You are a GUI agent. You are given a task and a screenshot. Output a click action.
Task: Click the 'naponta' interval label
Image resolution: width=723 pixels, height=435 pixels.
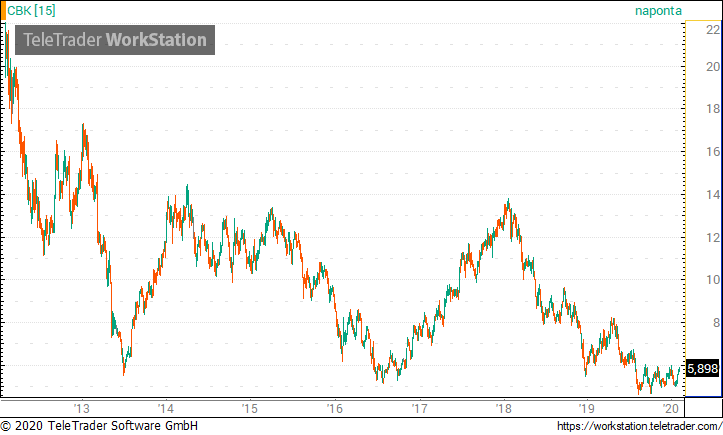click(x=658, y=11)
